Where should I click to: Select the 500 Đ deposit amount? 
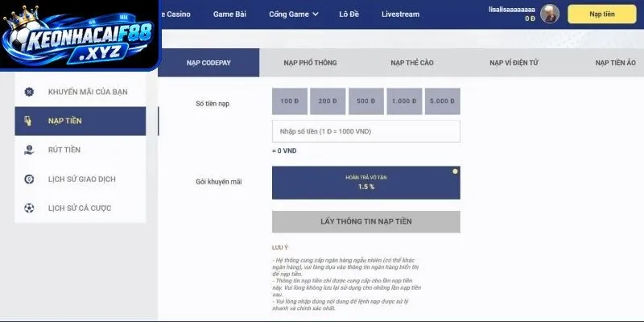point(366,101)
